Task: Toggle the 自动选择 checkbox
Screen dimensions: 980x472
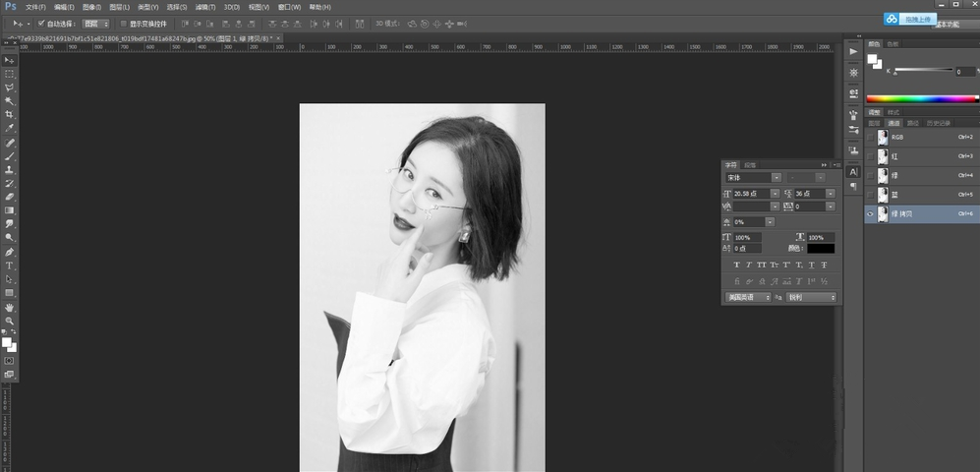Action: coord(41,23)
